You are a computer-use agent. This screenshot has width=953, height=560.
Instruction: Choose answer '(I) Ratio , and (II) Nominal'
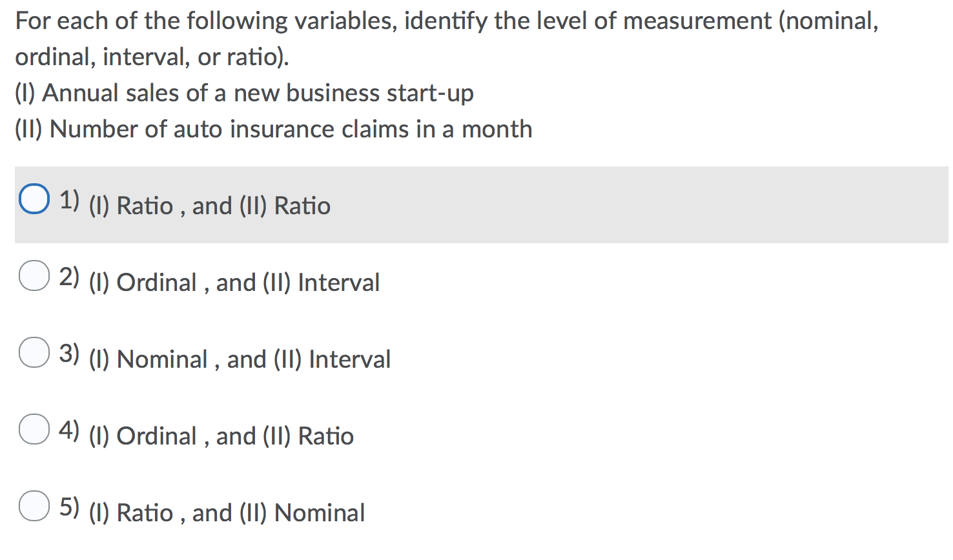(226, 513)
